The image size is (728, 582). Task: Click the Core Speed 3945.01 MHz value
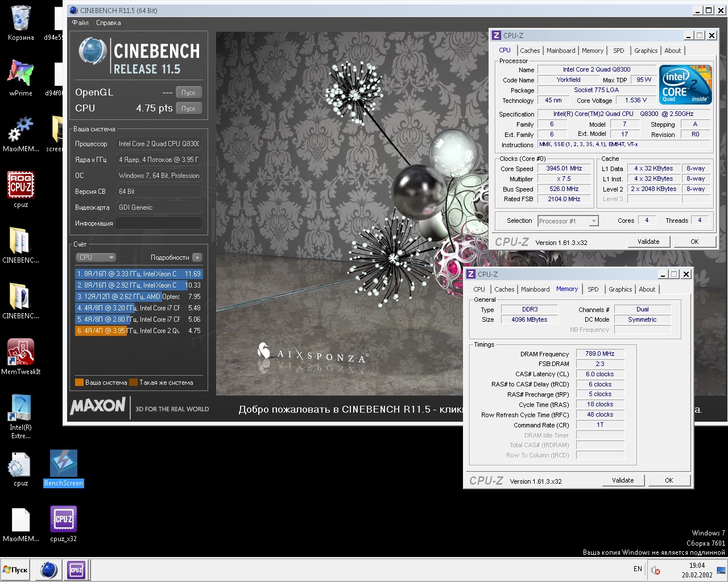(564, 169)
